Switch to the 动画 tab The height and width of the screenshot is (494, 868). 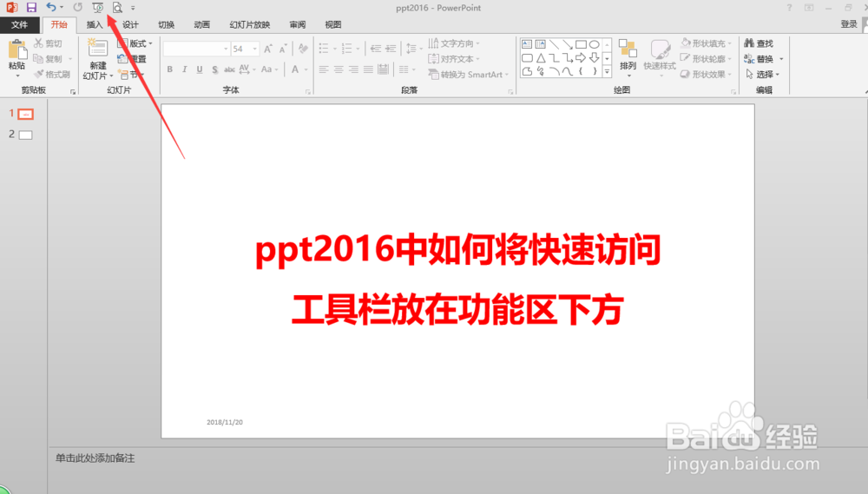pos(202,24)
